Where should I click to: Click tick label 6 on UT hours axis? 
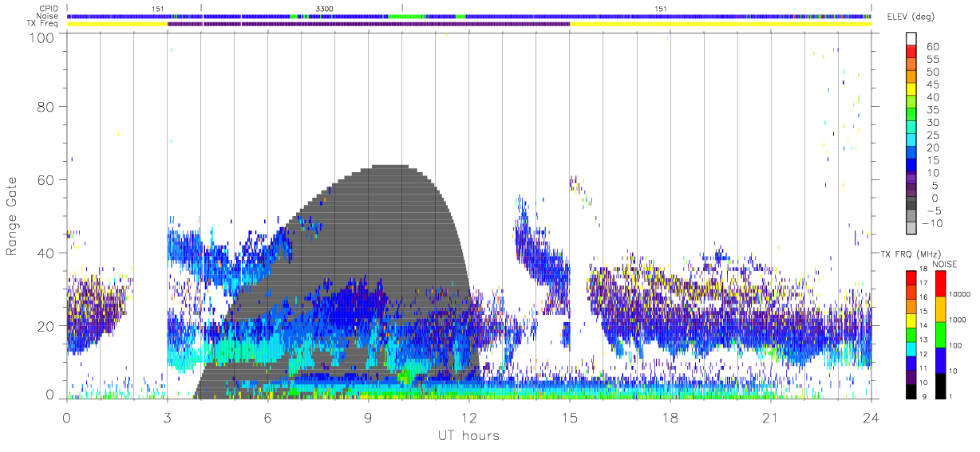(267, 417)
